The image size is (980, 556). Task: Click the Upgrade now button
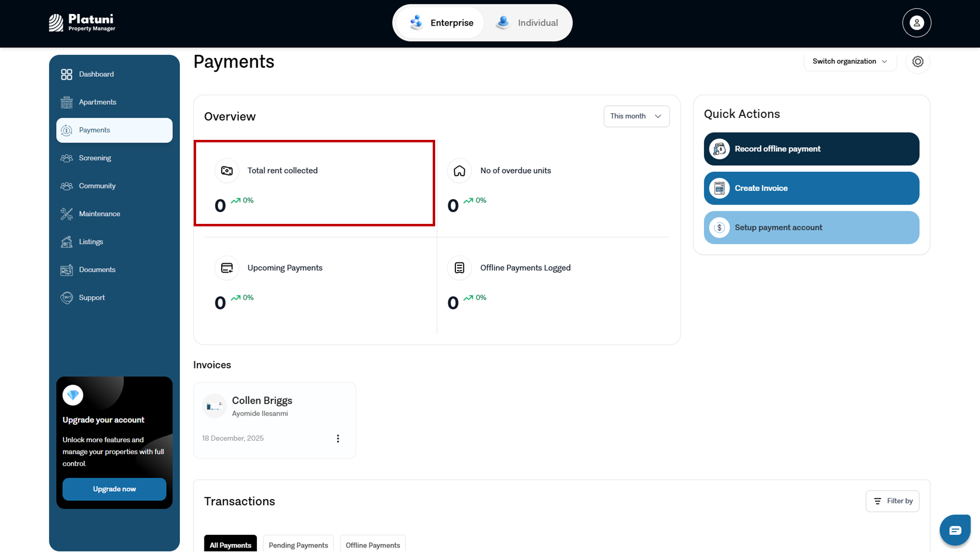[x=114, y=489]
